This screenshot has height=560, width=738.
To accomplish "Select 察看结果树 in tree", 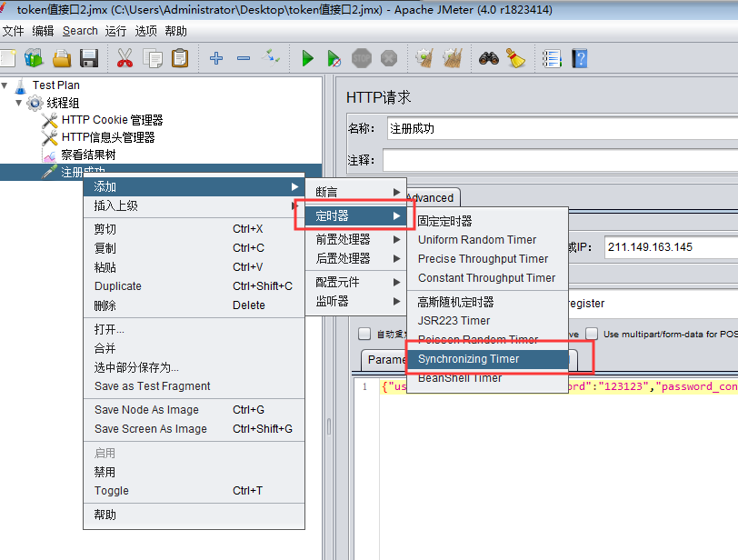I will click(88, 155).
